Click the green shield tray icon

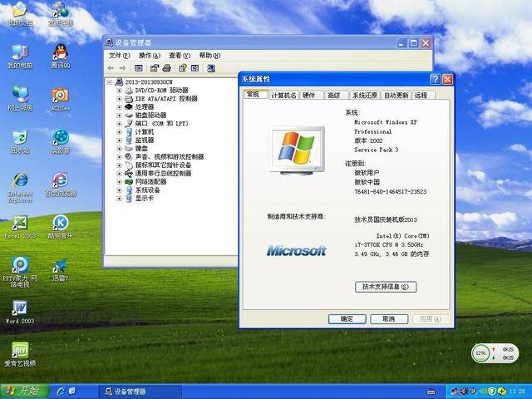[x=492, y=392]
